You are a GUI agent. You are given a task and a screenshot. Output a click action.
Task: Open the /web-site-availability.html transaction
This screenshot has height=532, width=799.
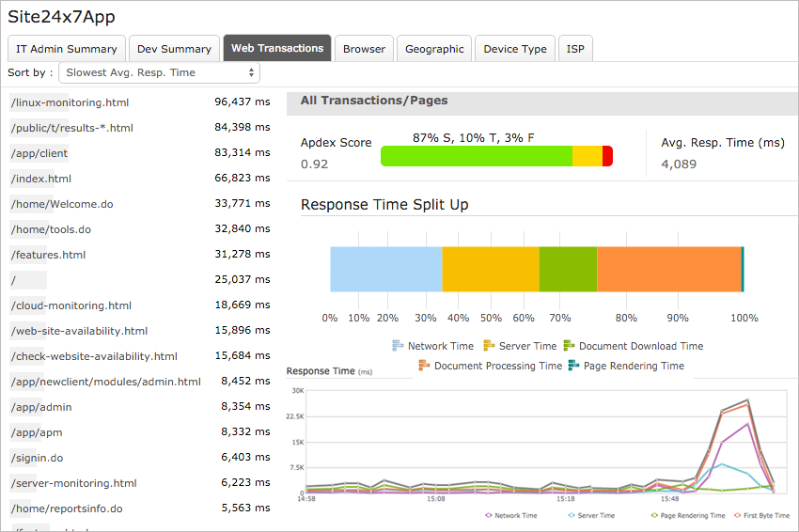pos(80,331)
